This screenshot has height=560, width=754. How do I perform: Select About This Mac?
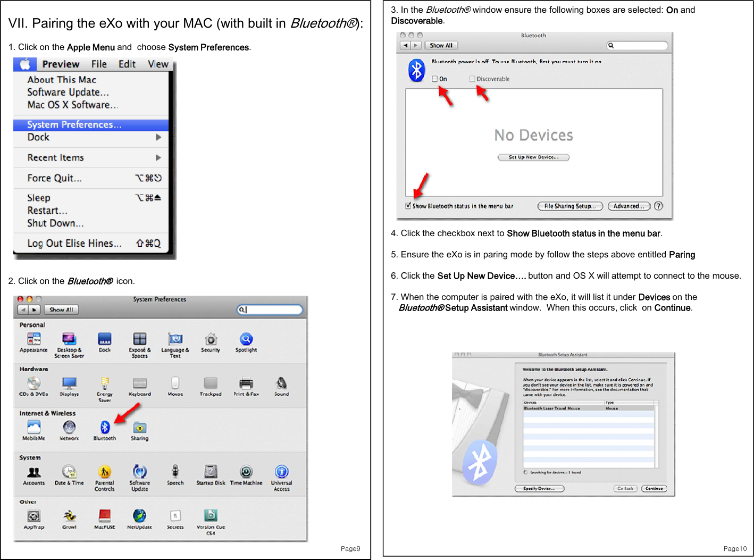62,80
